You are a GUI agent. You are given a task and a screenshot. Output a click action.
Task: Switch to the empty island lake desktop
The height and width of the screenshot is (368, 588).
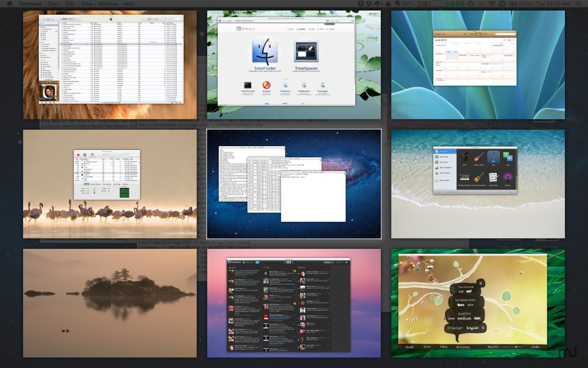click(x=110, y=303)
